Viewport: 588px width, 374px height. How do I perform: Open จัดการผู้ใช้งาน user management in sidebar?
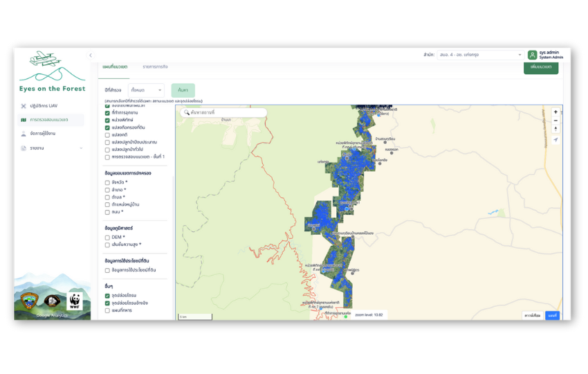point(43,134)
